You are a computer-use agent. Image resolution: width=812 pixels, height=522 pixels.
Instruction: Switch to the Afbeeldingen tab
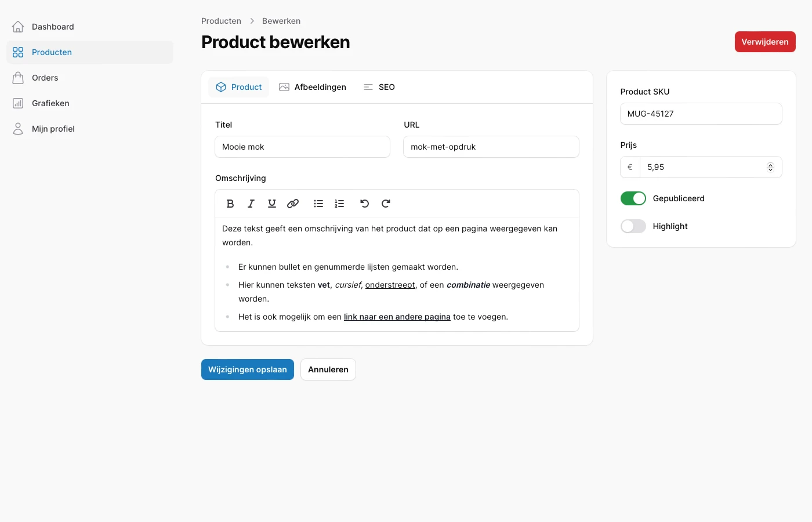tap(313, 87)
